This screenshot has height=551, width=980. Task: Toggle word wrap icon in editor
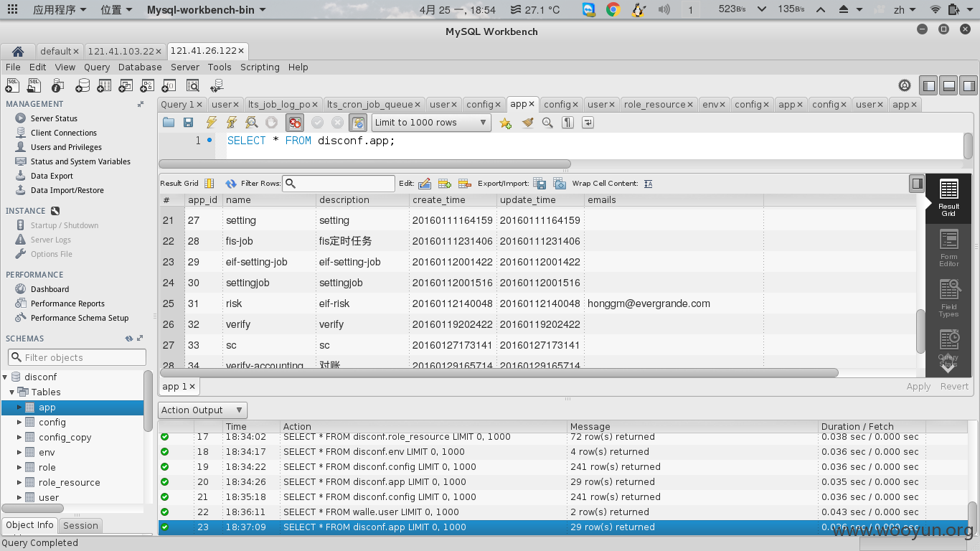point(588,123)
